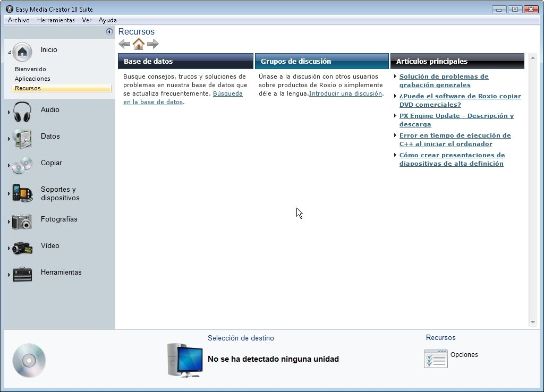
Task: Expand the Copiar section arrow
Action: click(x=8, y=166)
